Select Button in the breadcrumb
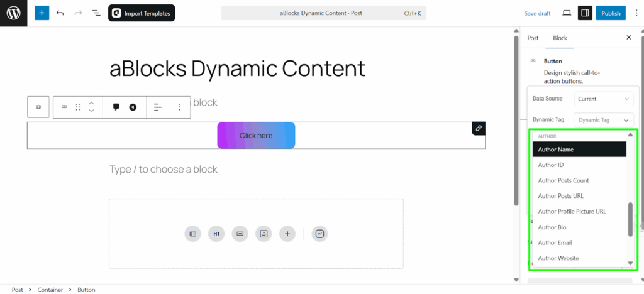This screenshot has width=644, height=294. coord(86,290)
